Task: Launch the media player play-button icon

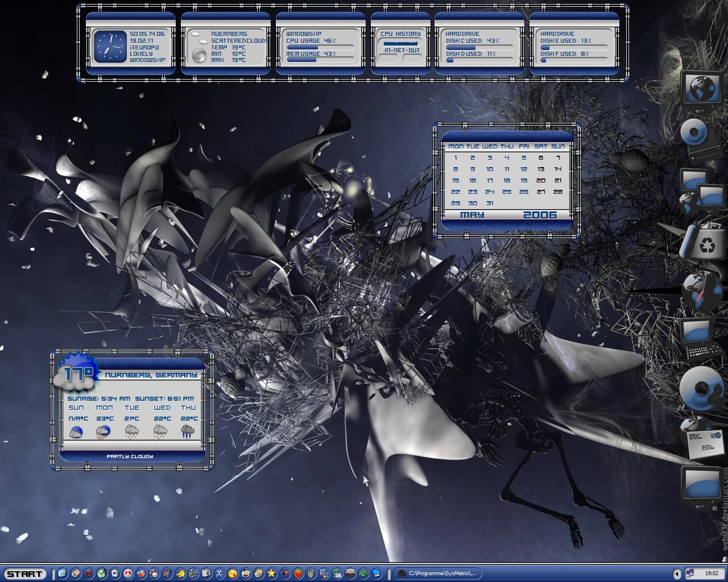Action: [x=114, y=573]
